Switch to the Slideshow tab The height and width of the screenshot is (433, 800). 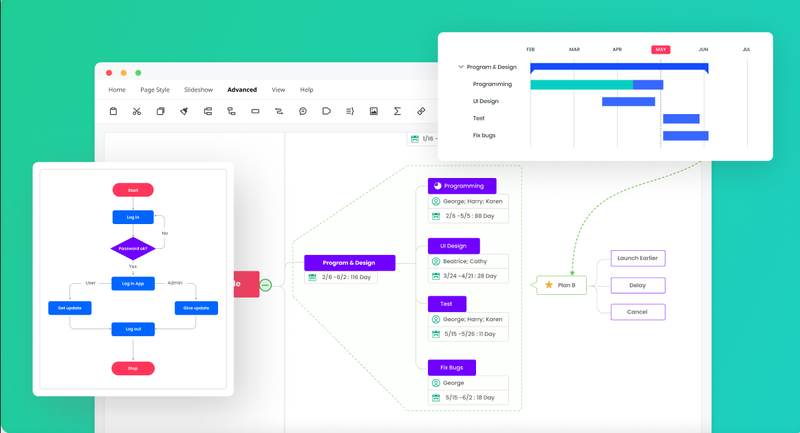tap(198, 90)
